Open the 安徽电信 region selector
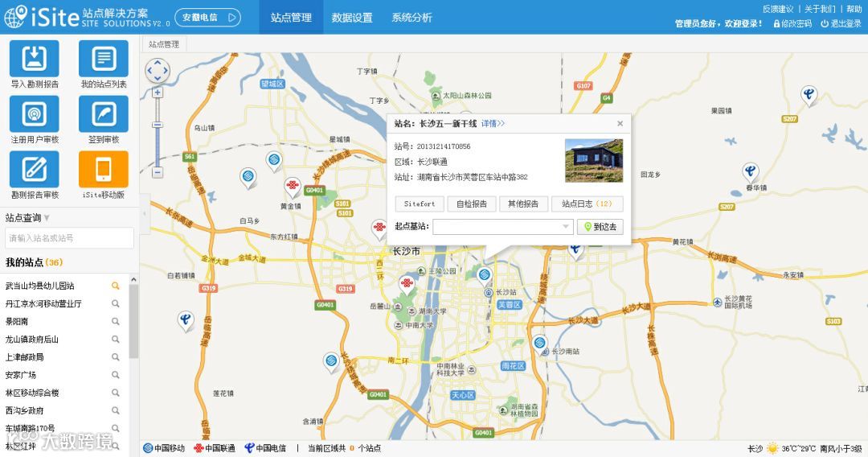 207,18
